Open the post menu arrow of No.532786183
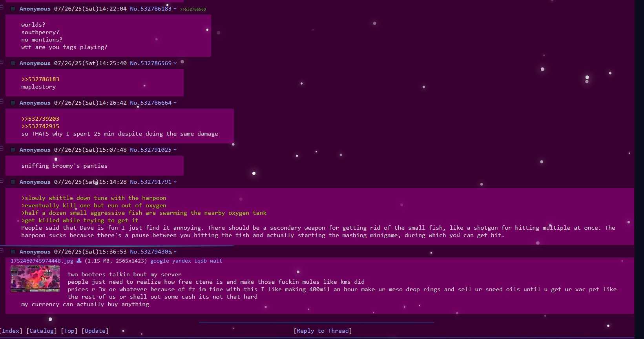 coord(175,9)
